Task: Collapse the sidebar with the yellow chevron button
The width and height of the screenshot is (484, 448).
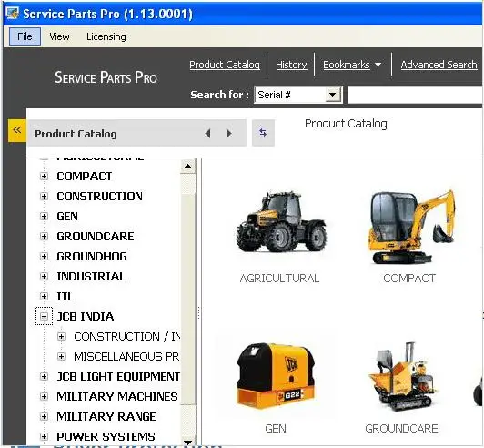Action: 17,130
